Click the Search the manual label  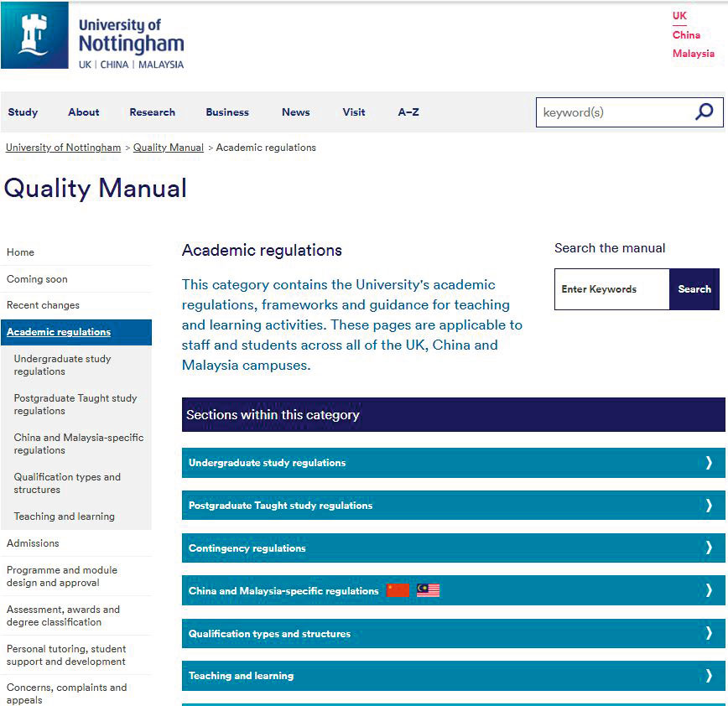(610, 248)
